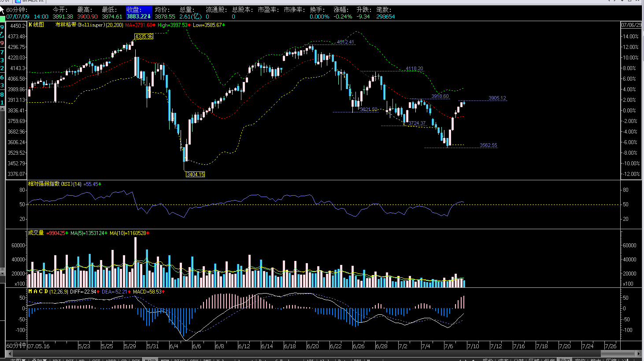Click the 6/4 date on time axis

174,346
